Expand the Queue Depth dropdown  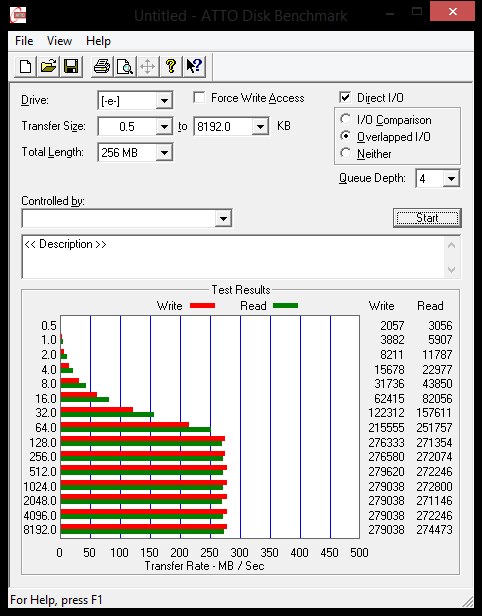tap(451, 179)
